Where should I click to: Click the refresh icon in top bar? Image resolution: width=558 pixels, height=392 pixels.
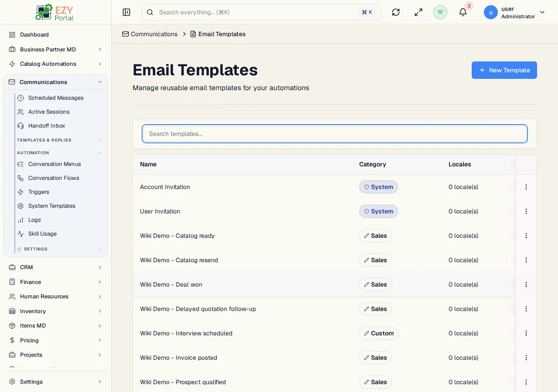[396, 12]
